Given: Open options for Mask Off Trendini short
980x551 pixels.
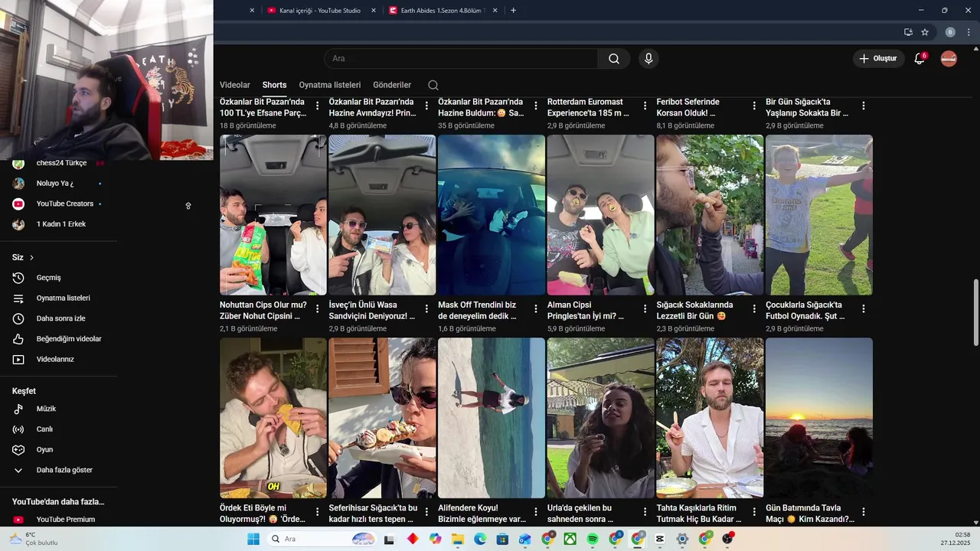Looking at the screenshot, I should [536, 309].
